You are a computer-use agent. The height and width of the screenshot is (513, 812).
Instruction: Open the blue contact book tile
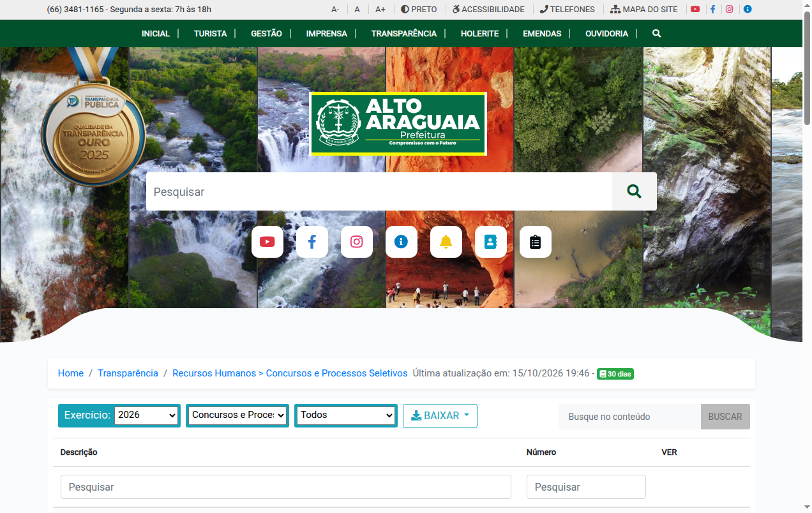point(491,242)
